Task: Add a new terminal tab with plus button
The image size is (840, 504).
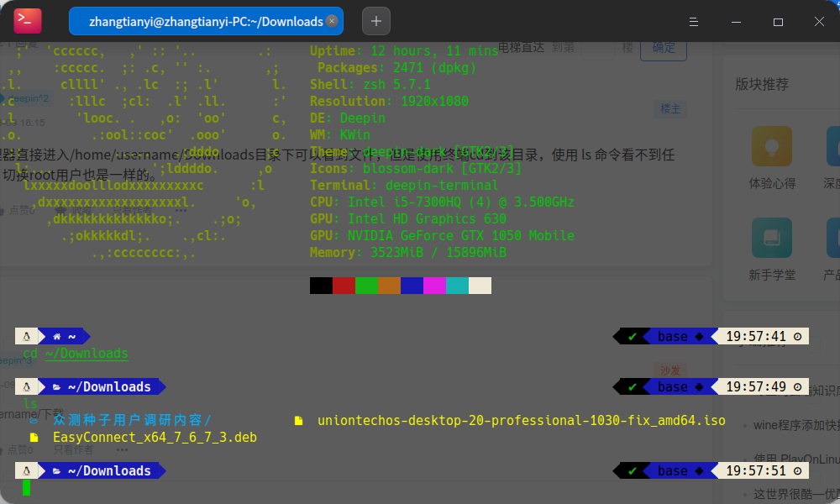Action: click(376, 22)
